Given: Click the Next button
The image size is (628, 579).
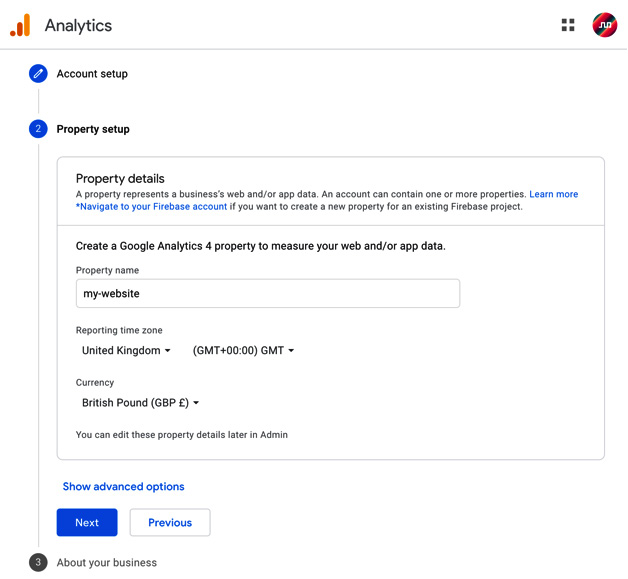Looking at the screenshot, I should pos(87,523).
